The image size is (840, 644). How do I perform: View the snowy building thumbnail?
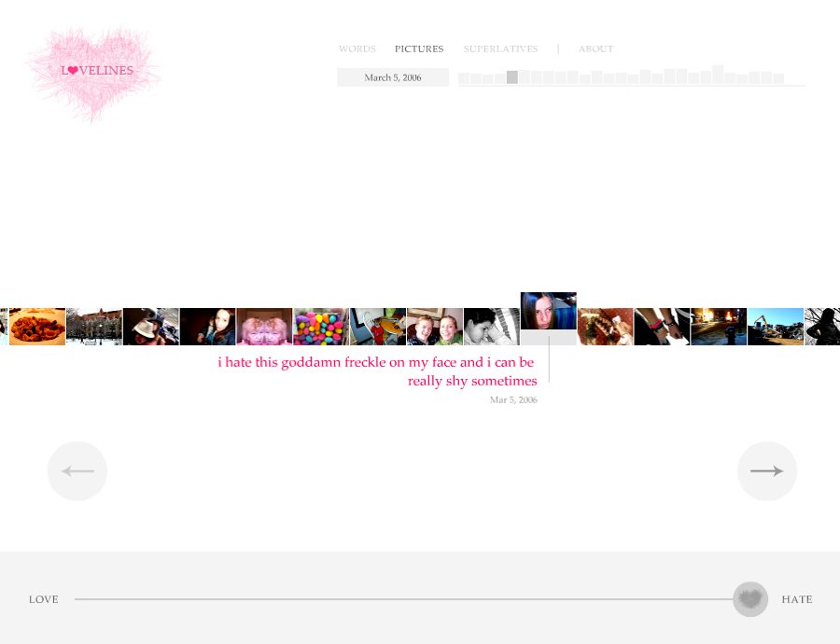coord(94,327)
